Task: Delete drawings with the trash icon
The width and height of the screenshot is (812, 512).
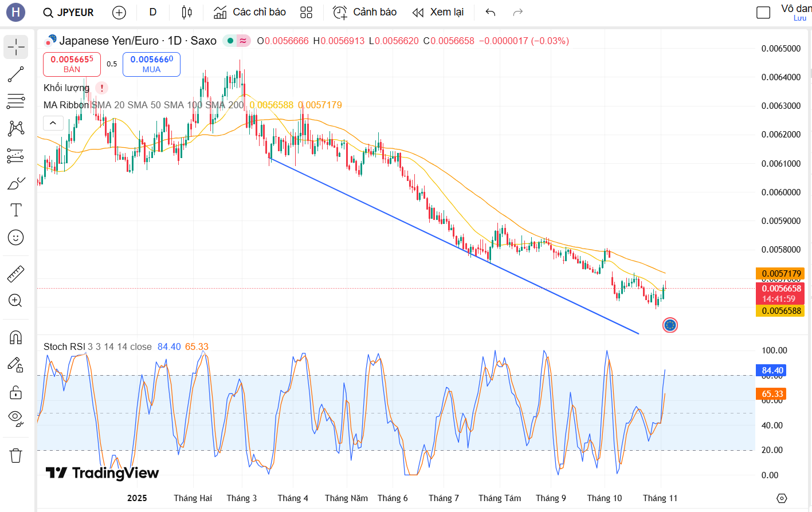Action: click(x=15, y=456)
